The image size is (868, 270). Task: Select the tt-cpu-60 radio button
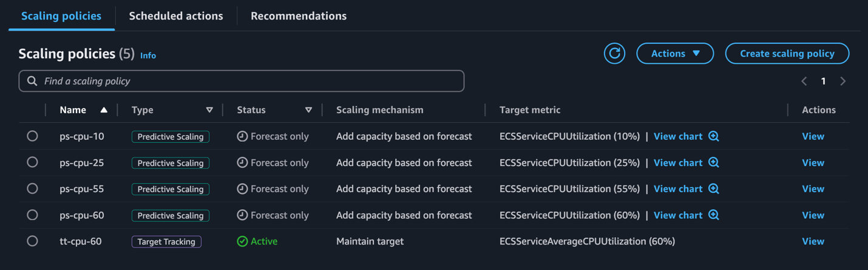(32, 241)
